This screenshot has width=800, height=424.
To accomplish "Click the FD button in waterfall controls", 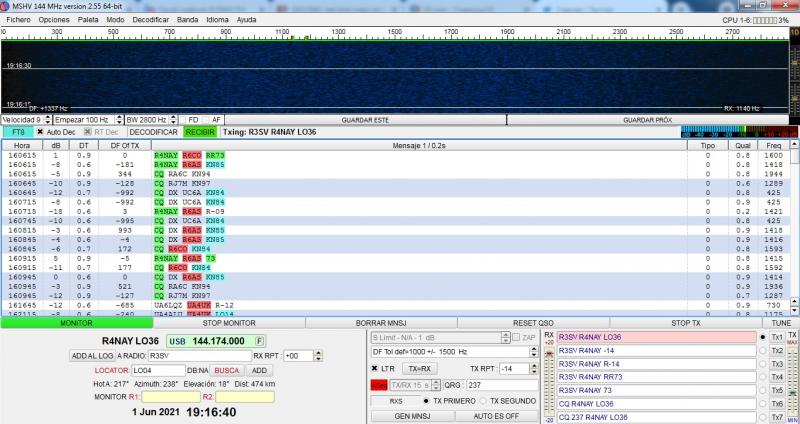I will click(x=193, y=120).
